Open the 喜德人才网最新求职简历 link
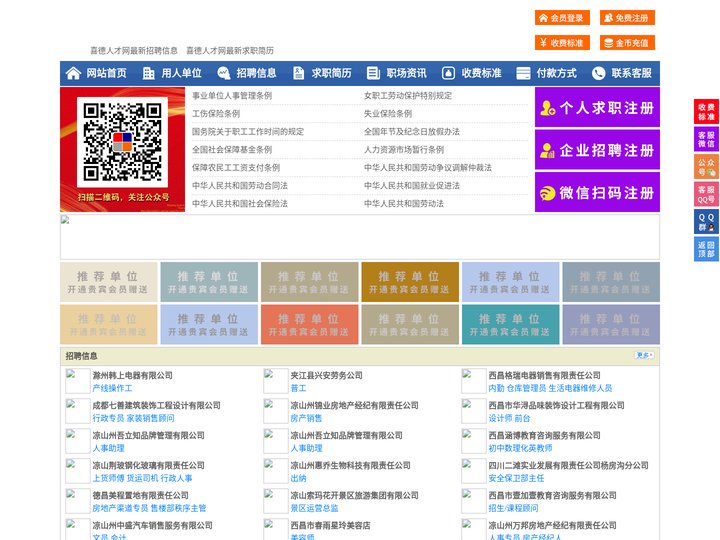The height and width of the screenshot is (540, 720). 230,51
